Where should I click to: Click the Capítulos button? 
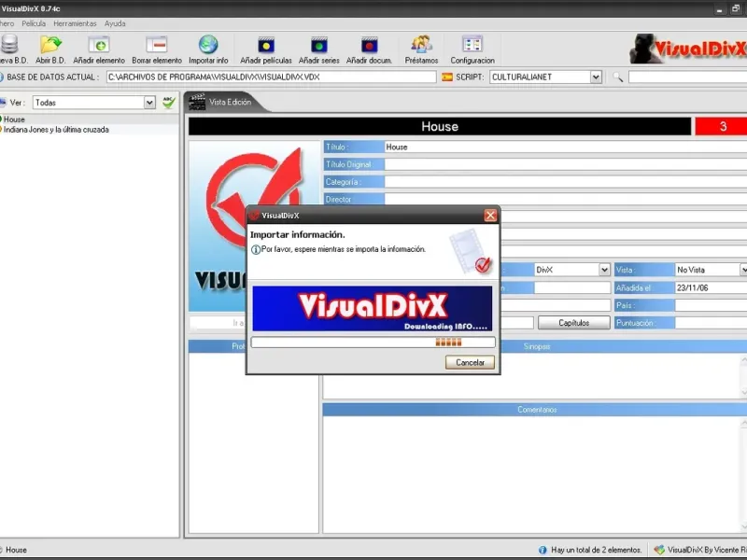[574, 322]
